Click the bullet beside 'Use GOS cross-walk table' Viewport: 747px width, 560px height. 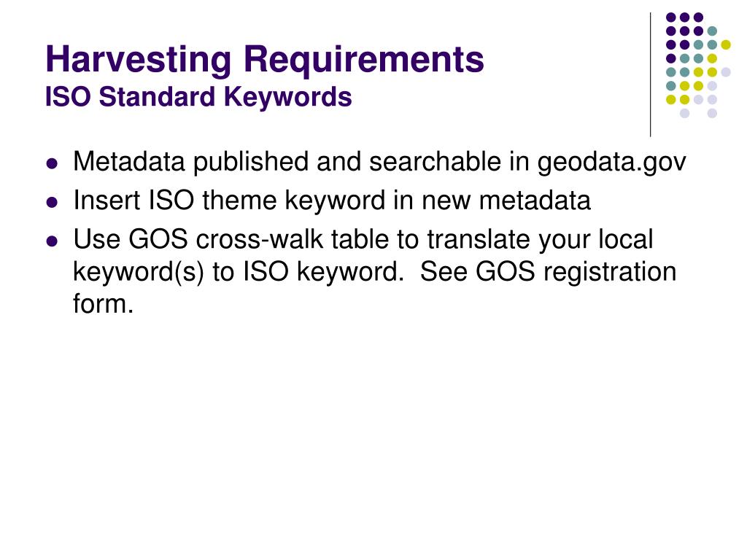[52, 241]
